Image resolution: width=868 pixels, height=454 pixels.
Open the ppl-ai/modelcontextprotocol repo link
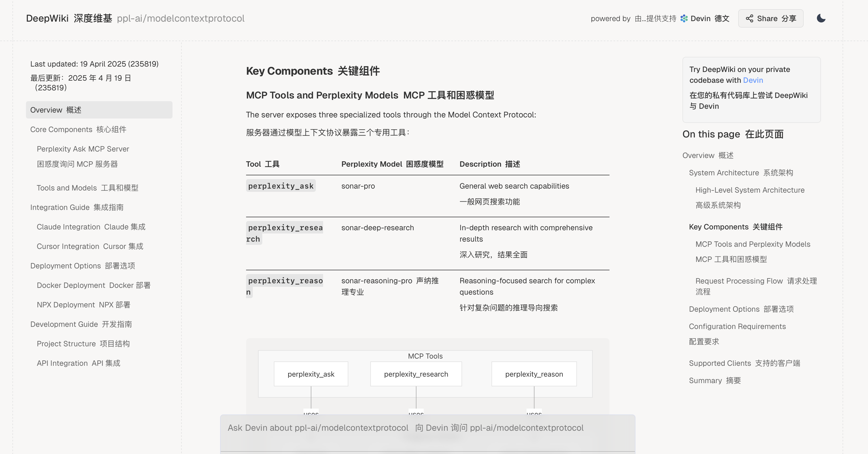(181, 18)
